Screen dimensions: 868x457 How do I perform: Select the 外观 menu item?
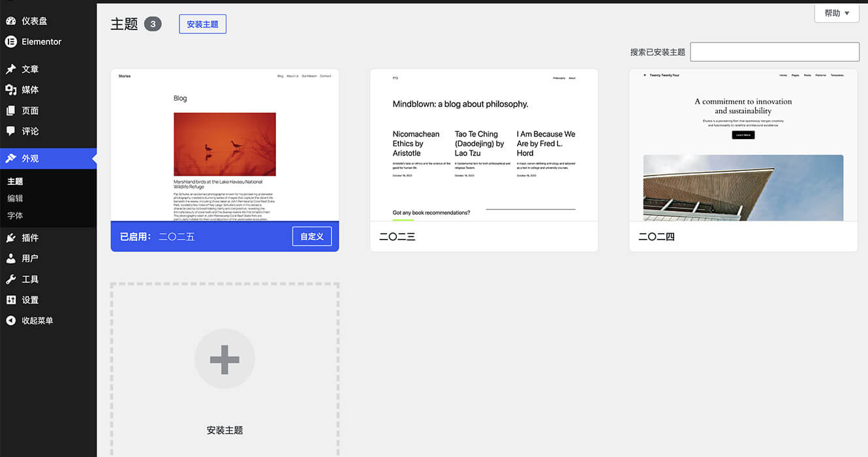48,159
